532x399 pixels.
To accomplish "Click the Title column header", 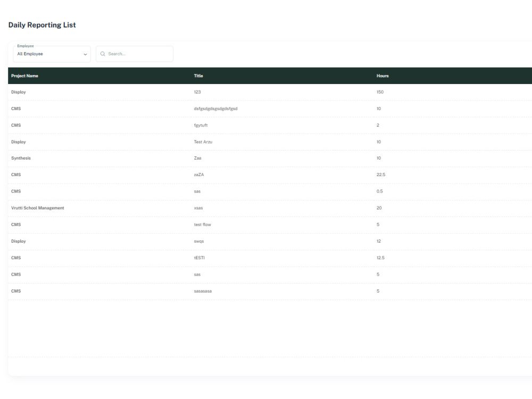I will point(198,76).
